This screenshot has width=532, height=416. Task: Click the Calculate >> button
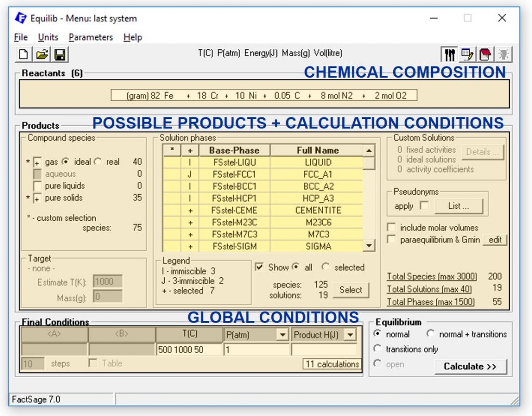coord(470,367)
